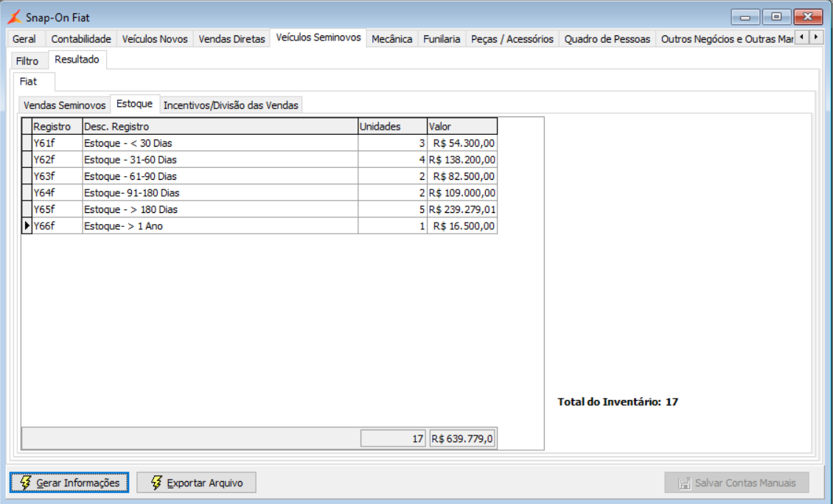Click the lightning icon on Exportar Arquivo
This screenshot has height=504, width=833.
click(156, 482)
